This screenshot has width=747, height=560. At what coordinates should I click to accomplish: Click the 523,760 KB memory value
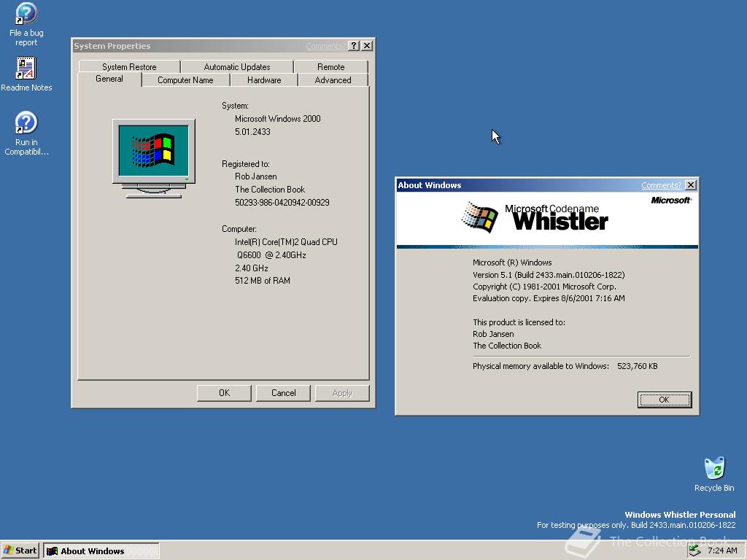pyautogui.click(x=637, y=366)
